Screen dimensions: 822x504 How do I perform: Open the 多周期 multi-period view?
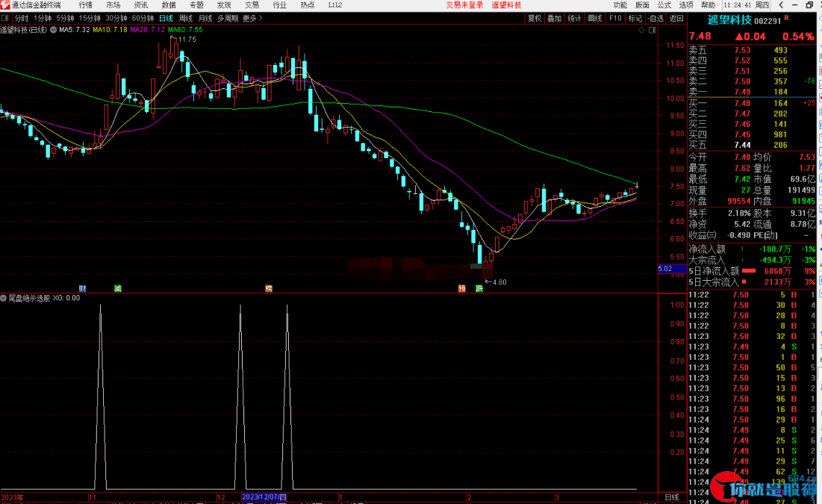coord(228,19)
